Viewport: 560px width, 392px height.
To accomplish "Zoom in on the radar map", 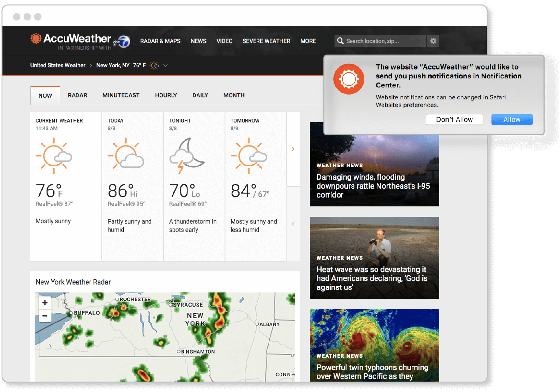I will coord(45,303).
